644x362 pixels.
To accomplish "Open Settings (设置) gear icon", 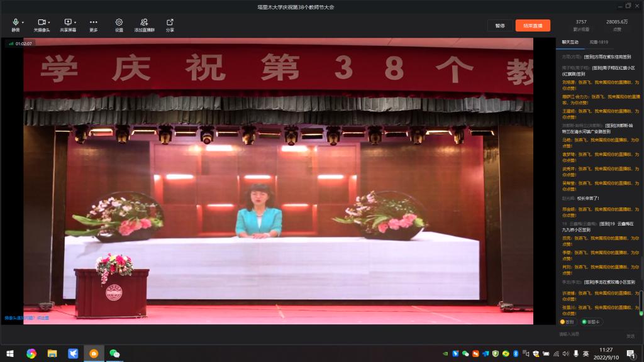I will click(x=119, y=23).
